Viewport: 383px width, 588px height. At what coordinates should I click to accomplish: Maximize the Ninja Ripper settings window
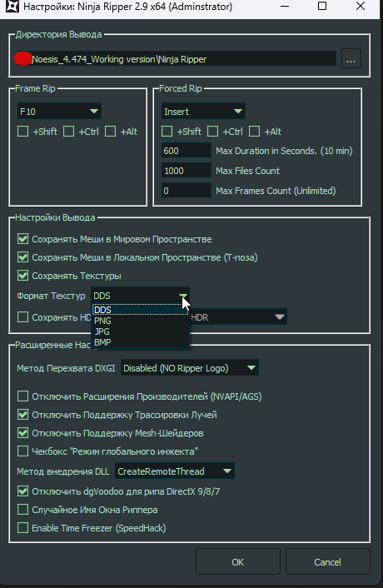click(x=322, y=6)
